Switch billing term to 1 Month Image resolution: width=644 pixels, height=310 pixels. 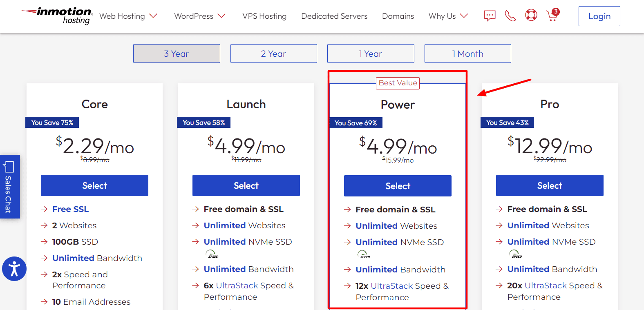(467, 54)
